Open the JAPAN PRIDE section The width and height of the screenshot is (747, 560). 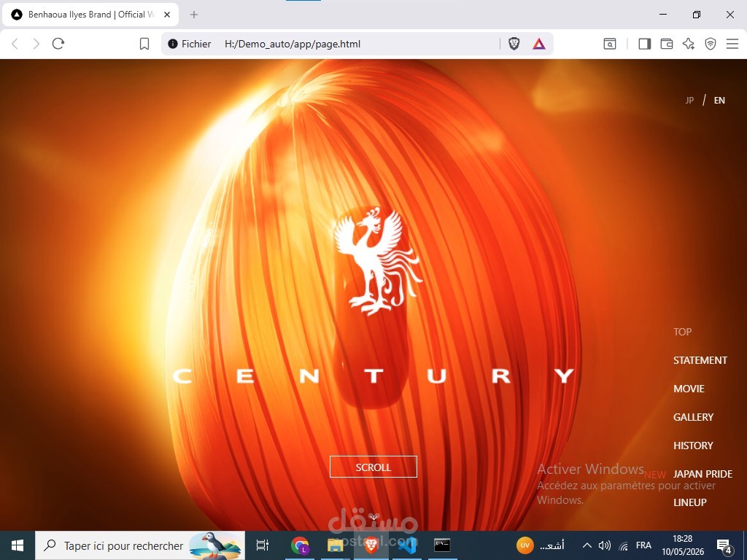pyautogui.click(x=703, y=474)
